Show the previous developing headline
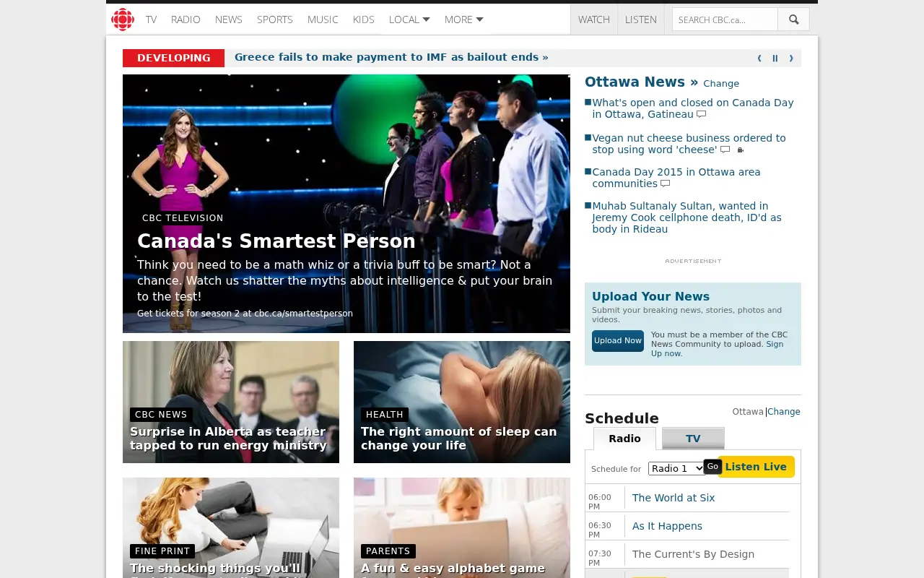Image resolution: width=924 pixels, height=578 pixels. click(x=759, y=59)
